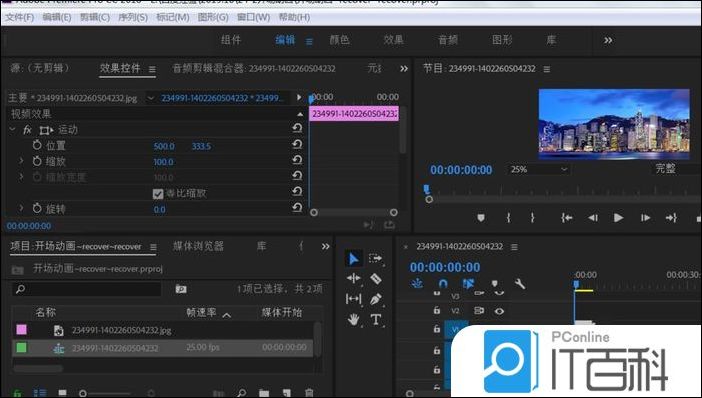Uncheck the 等比缩放 checkbox

tap(158, 194)
